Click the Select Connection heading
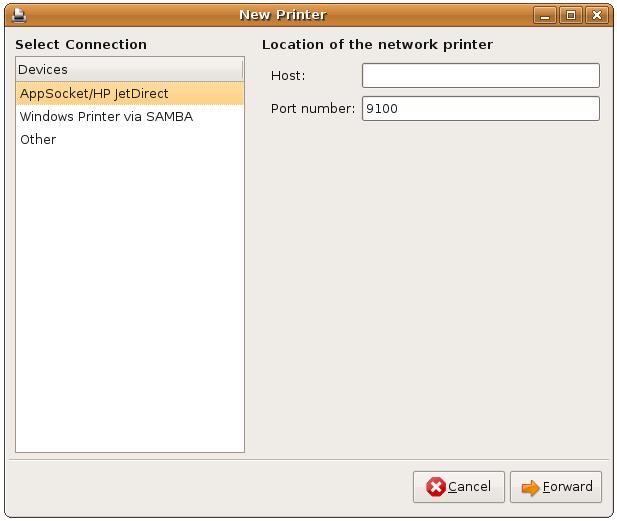 [81, 44]
